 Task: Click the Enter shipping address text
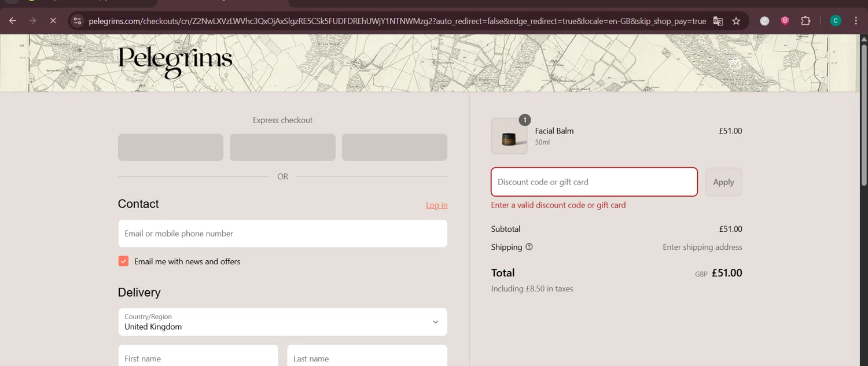(703, 247)
